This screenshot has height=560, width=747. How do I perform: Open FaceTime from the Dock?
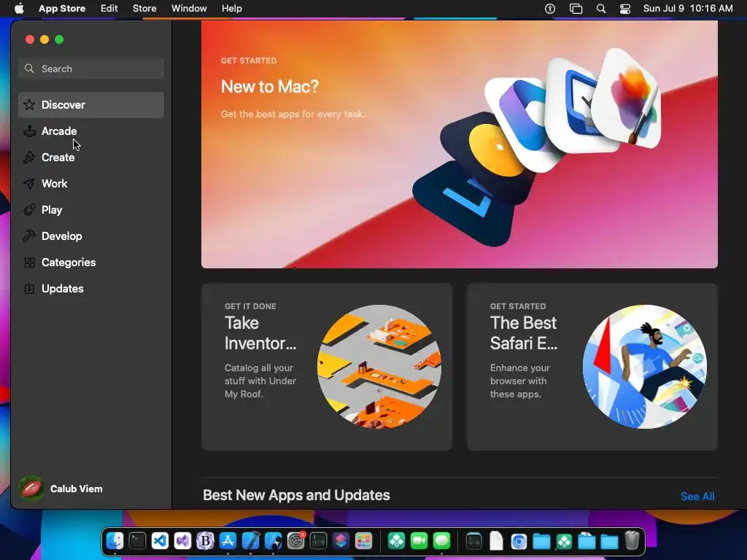click(x=419, y=541)
